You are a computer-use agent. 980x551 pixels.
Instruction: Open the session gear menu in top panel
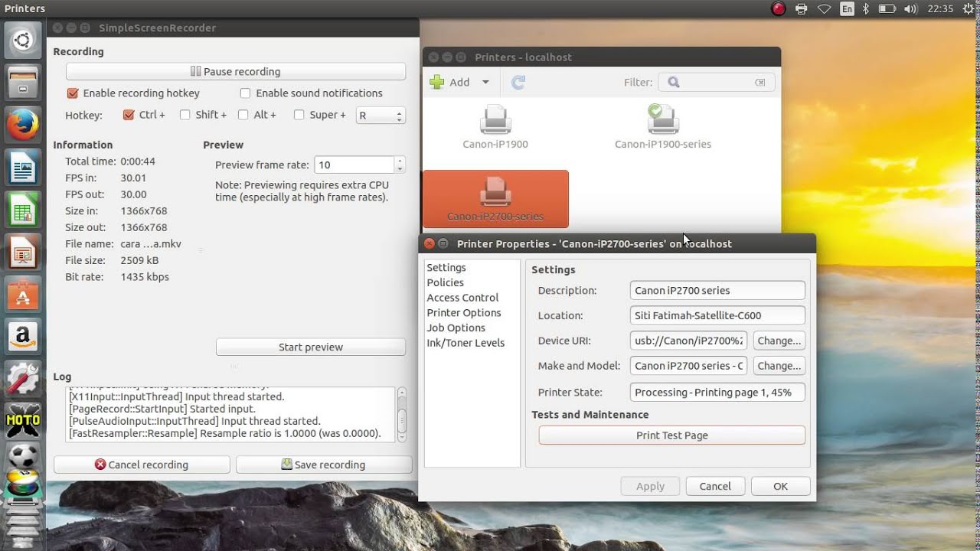(x=968, y=9)
